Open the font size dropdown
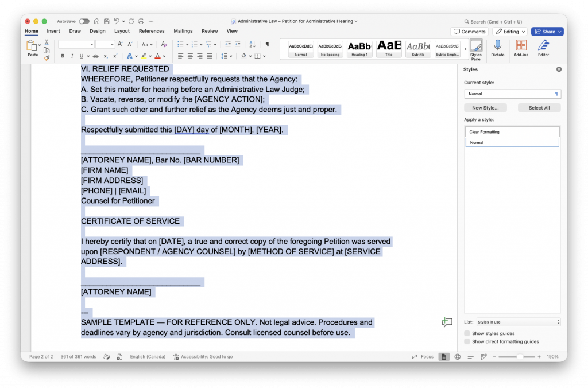588x389 pixels. (112, 45)
